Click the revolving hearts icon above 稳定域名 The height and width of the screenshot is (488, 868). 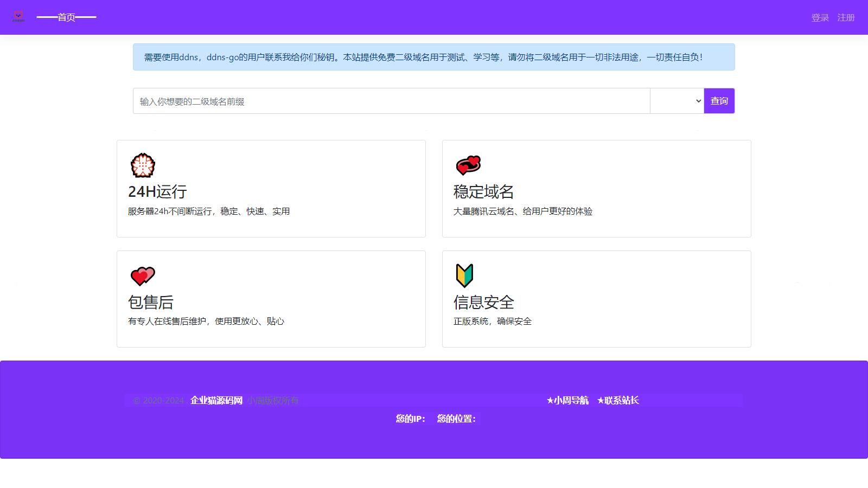point(468,165)
